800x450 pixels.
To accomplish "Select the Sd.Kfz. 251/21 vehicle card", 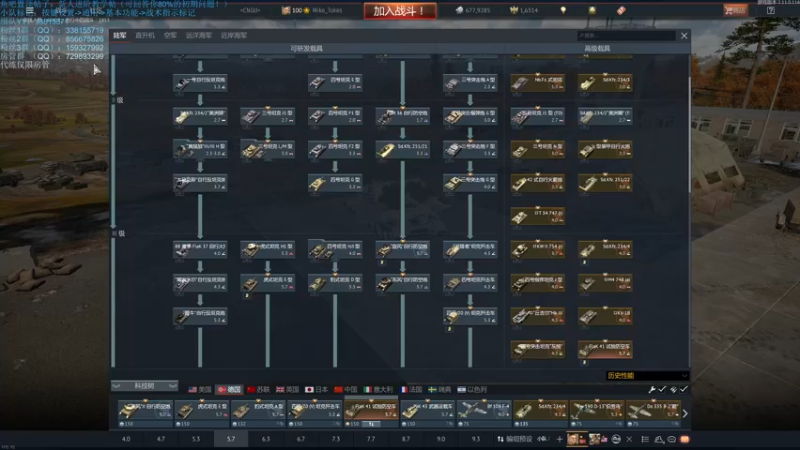I will (x=403, y=149).
